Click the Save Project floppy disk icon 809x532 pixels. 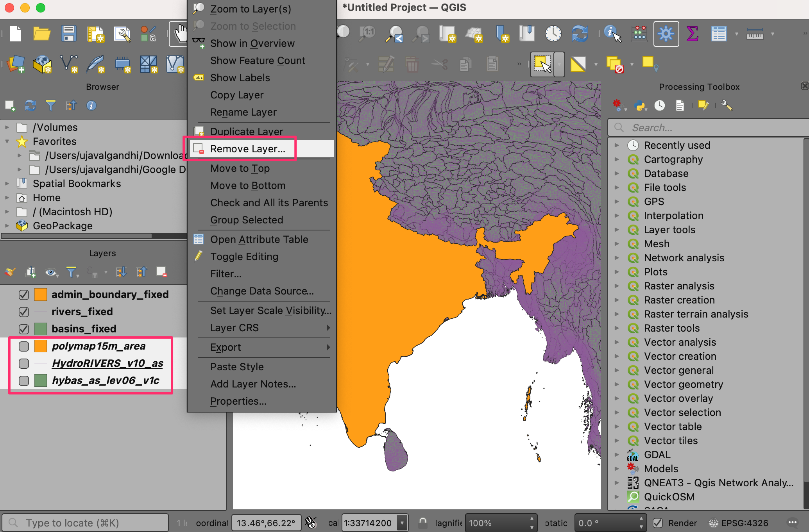coord(69,34)
